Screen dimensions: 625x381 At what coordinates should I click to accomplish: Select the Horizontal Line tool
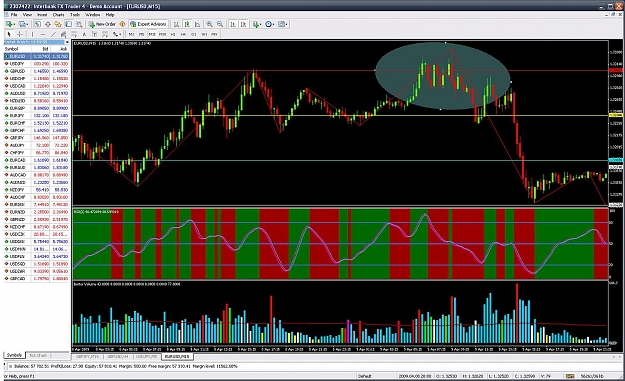click(43, 34)
